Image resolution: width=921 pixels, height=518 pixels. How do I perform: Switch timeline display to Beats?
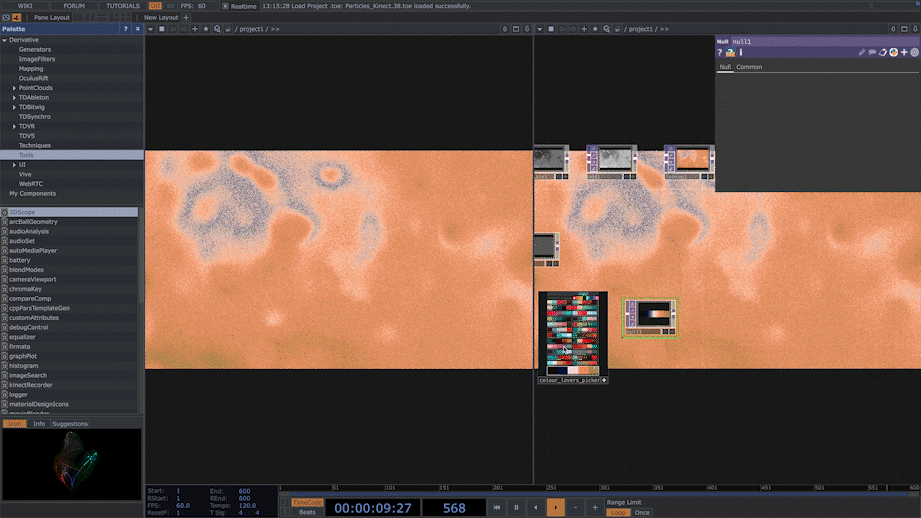point(307,513)
